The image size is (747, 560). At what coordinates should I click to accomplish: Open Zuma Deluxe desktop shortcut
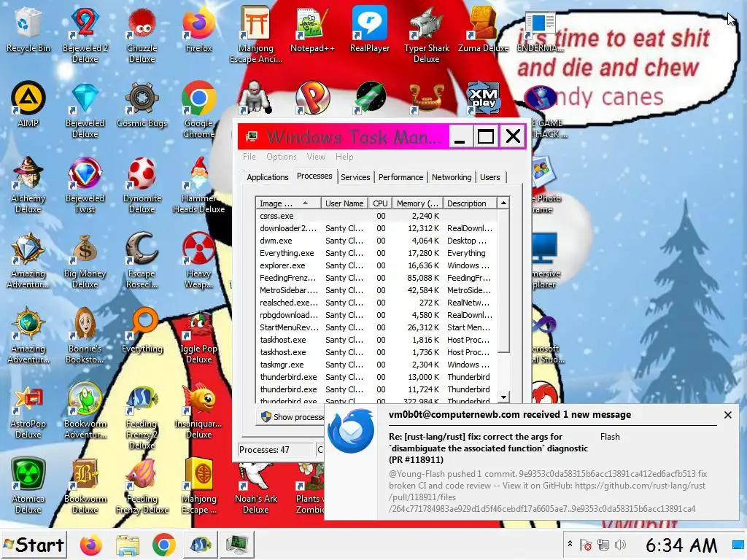pos(483,29)
